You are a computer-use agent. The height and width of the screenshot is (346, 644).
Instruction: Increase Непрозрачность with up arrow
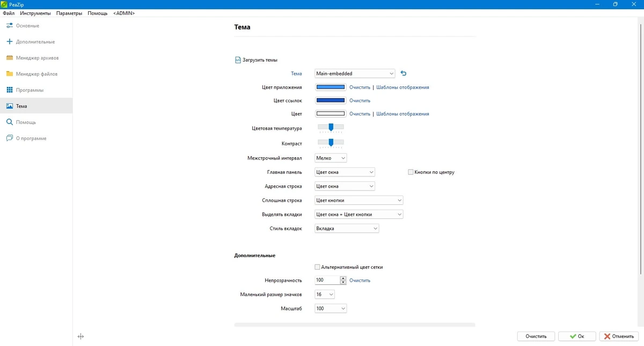343,278
